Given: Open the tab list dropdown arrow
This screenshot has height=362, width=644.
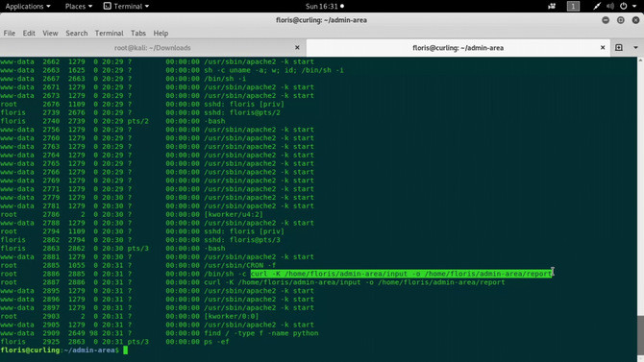Looking at the screenshot, I should pyautogui.click(x=635, y=48).
